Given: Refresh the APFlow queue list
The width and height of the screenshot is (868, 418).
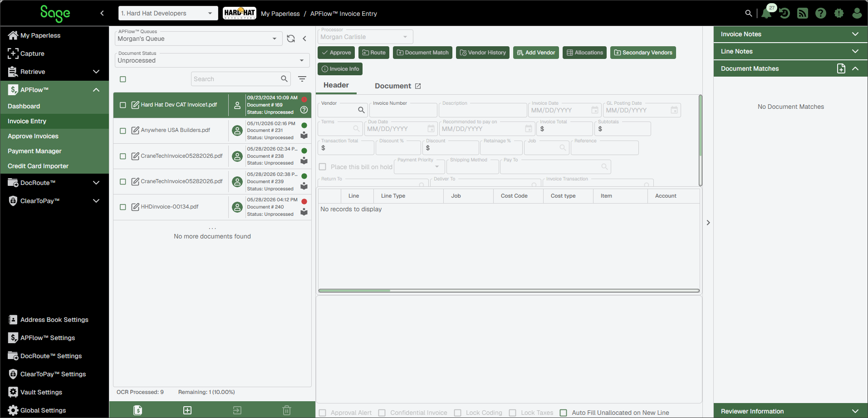Looking at the screenshot, I should pyautogui.click(x=291, y=39).
